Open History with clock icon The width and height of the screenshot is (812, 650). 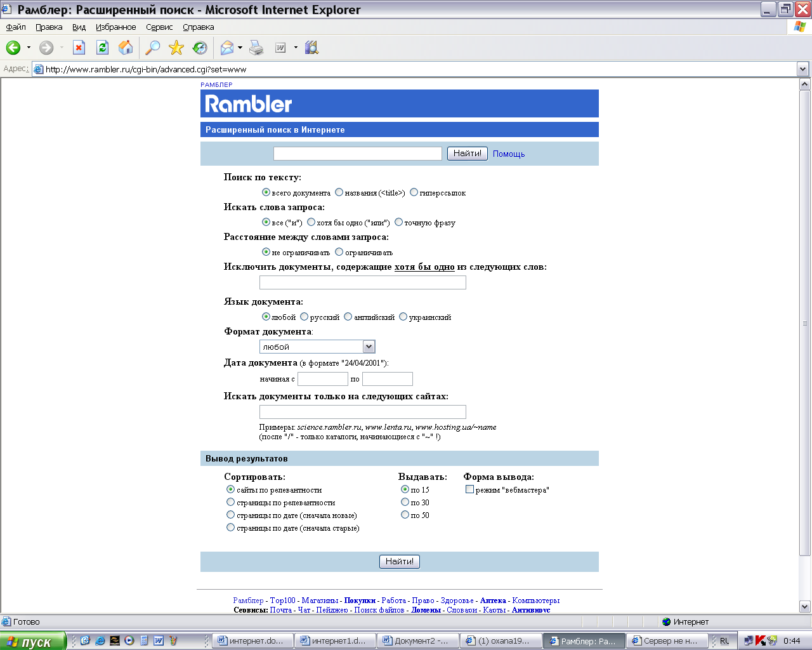pyautogui.click(x=200, y=48)
